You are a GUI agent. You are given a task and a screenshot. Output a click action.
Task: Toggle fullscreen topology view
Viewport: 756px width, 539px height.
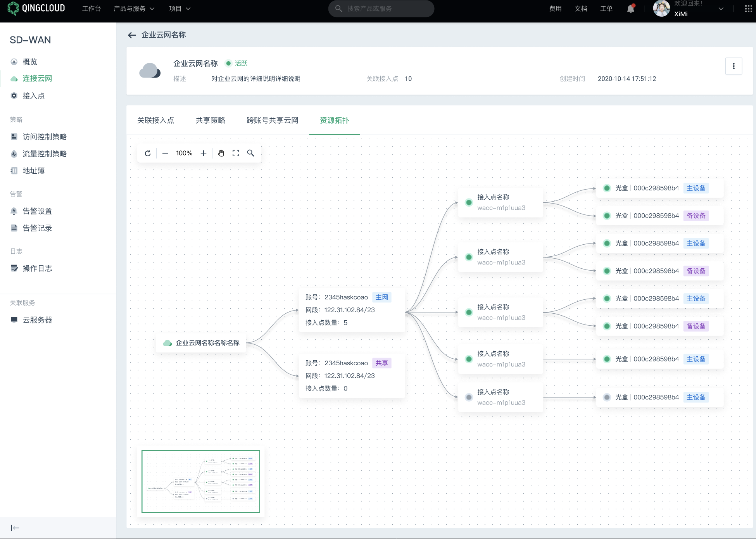click(x=236, y=153)
